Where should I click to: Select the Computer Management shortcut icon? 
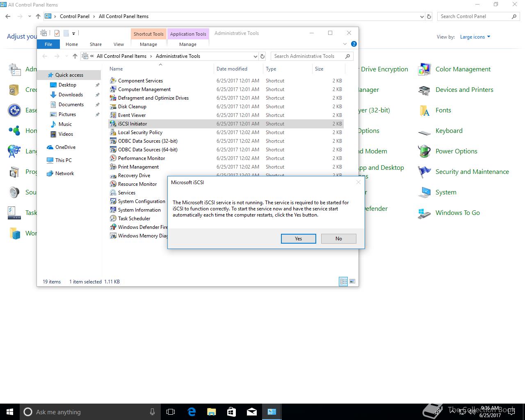(x=113, y=89)
